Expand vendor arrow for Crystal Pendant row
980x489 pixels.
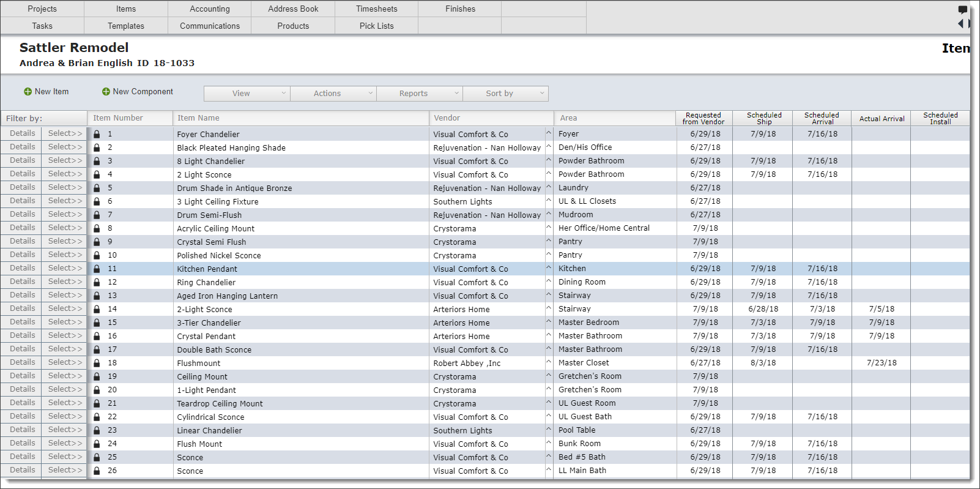[549, 335]
